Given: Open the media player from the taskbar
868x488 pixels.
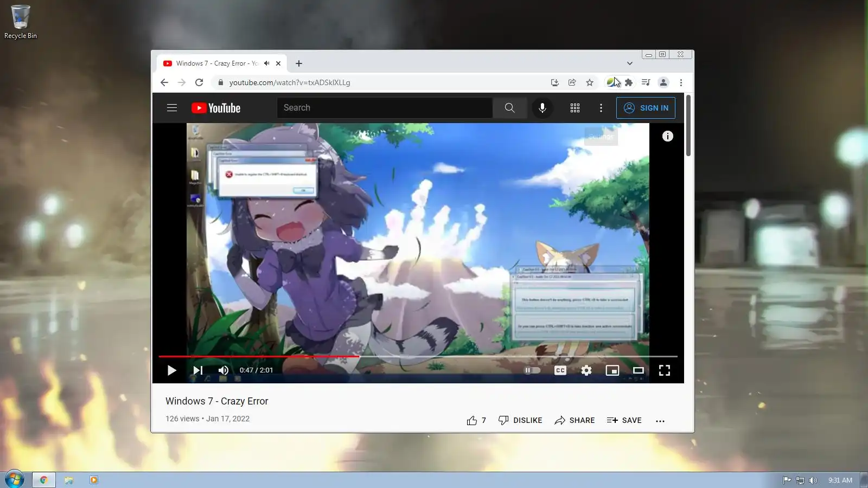Looking at the screenshot, I should click(94, 480).
